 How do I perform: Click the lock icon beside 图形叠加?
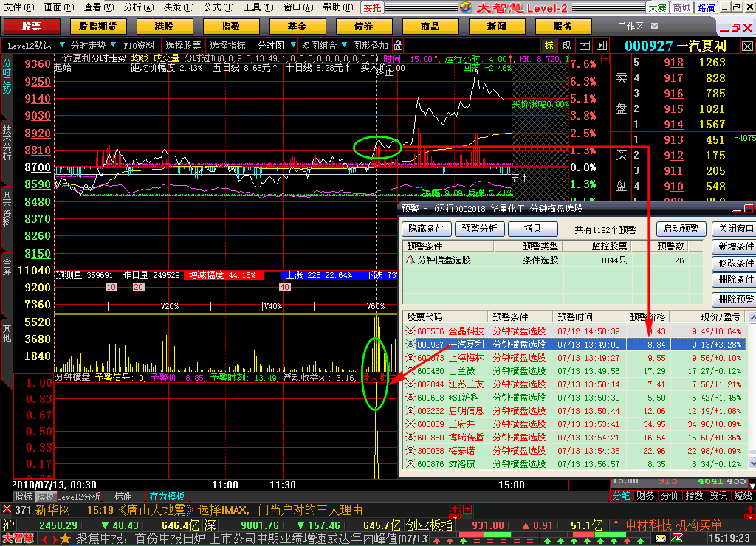(x=398, y=45)
